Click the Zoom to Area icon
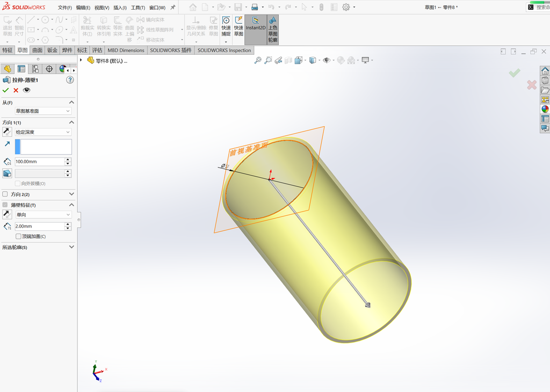Viewport: 550px width, 392px height. 268,60
